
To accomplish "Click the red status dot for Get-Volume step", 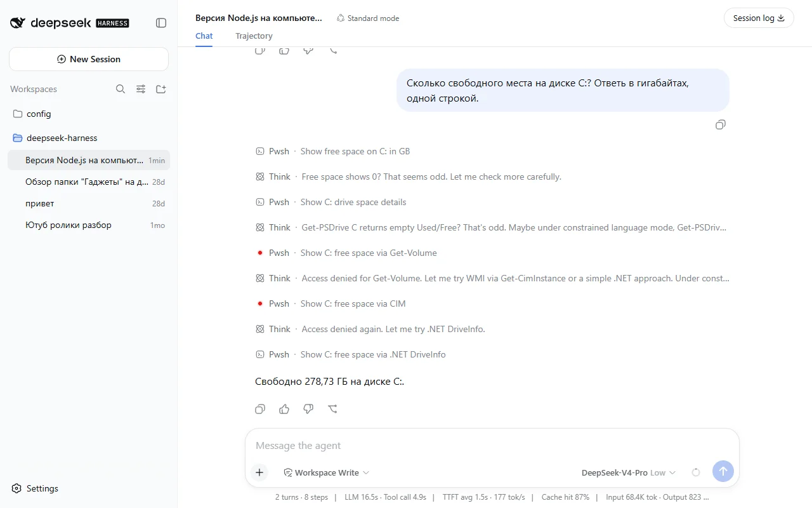I will (260, 253).
